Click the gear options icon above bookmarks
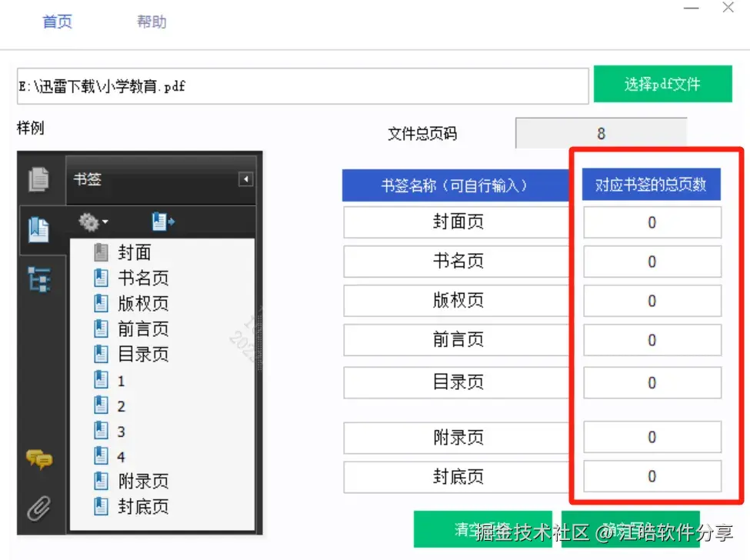 pos(87,221)
